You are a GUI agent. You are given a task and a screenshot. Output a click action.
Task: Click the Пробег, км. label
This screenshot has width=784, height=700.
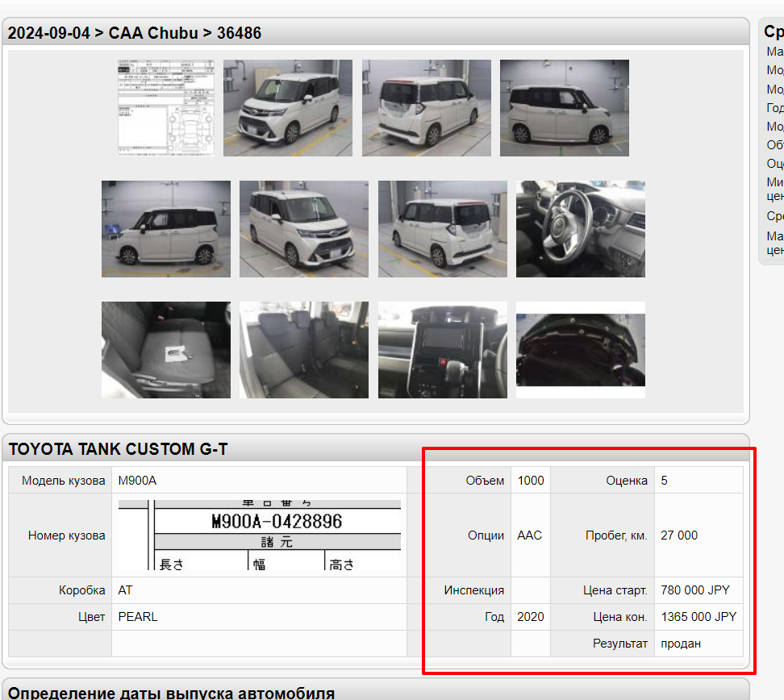[616, 535]
